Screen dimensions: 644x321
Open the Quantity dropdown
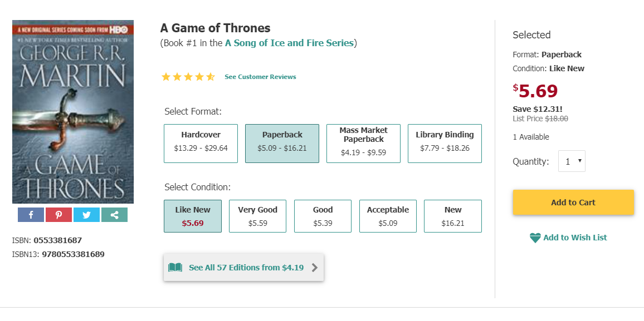tap(572, 161)
